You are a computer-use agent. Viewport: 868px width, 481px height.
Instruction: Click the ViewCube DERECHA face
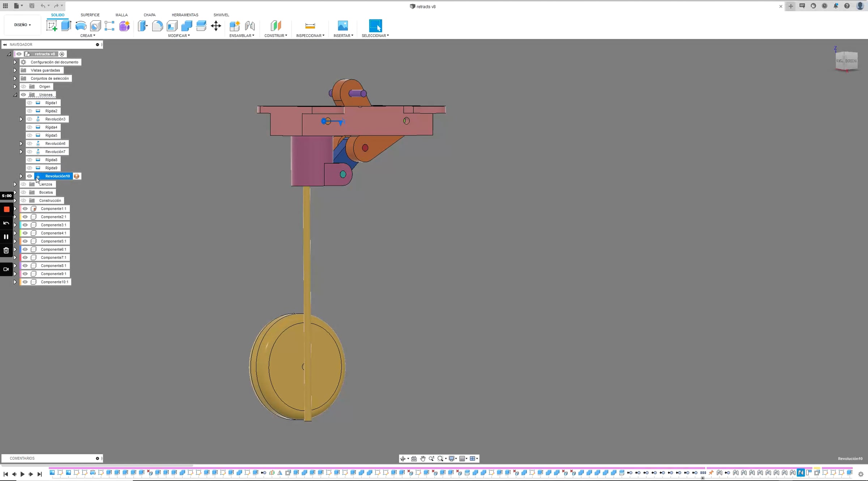[851, 61]
